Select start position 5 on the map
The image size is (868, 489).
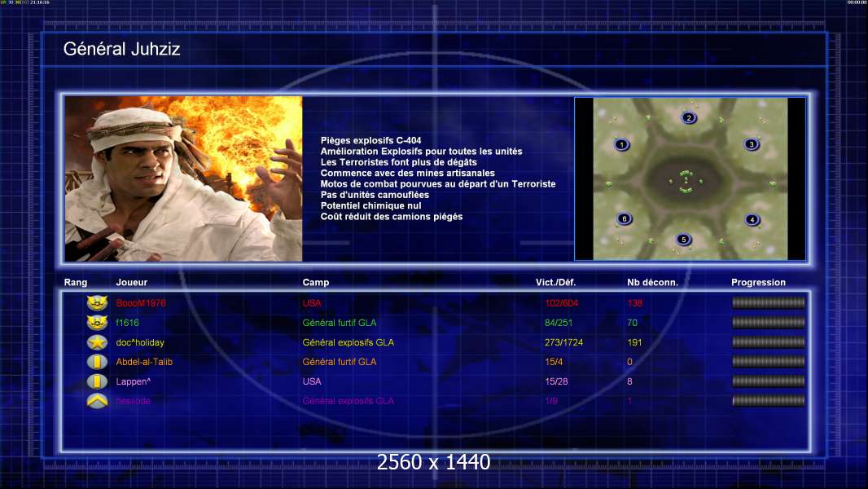pyautogui.click(x=684, y=240)
